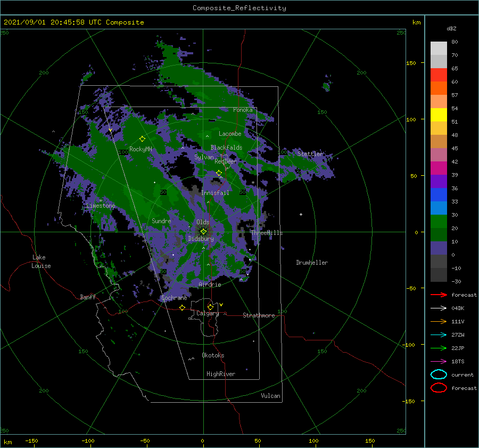Pick the red 60–65 dBZ color swatch
The height and width of the screenshot is (448, 479).
(x=439, y=75)
